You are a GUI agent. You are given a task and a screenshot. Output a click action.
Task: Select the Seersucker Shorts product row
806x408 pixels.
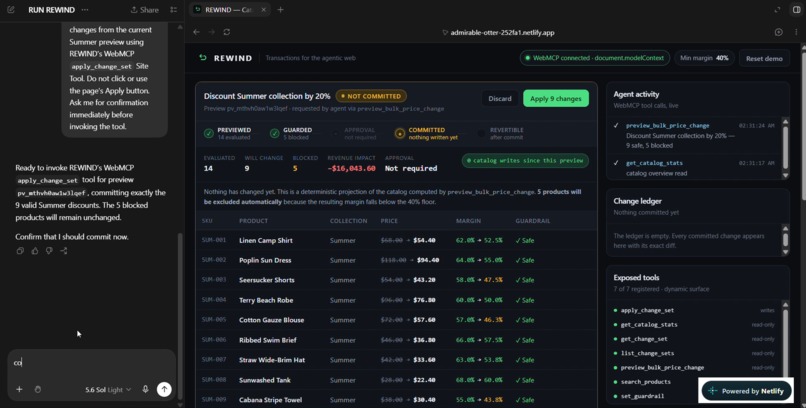click(396, 280)
